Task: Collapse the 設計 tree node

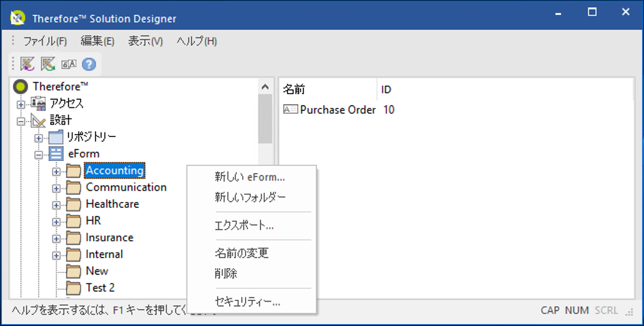Action: (x=20, y=122)
